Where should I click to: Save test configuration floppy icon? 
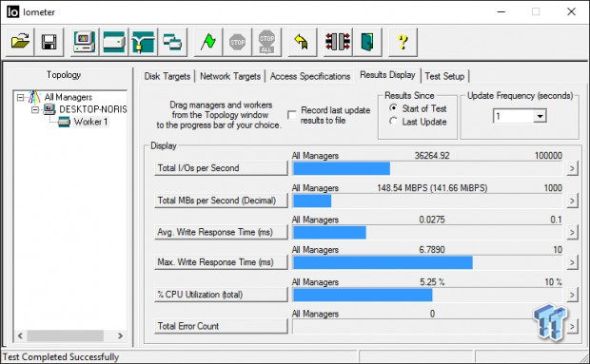click(x=49, y=42)
